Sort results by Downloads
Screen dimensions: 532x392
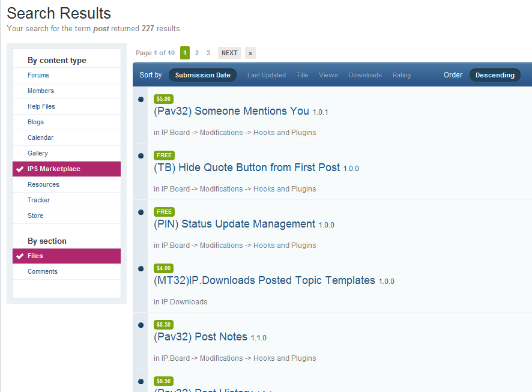point(365,75)
